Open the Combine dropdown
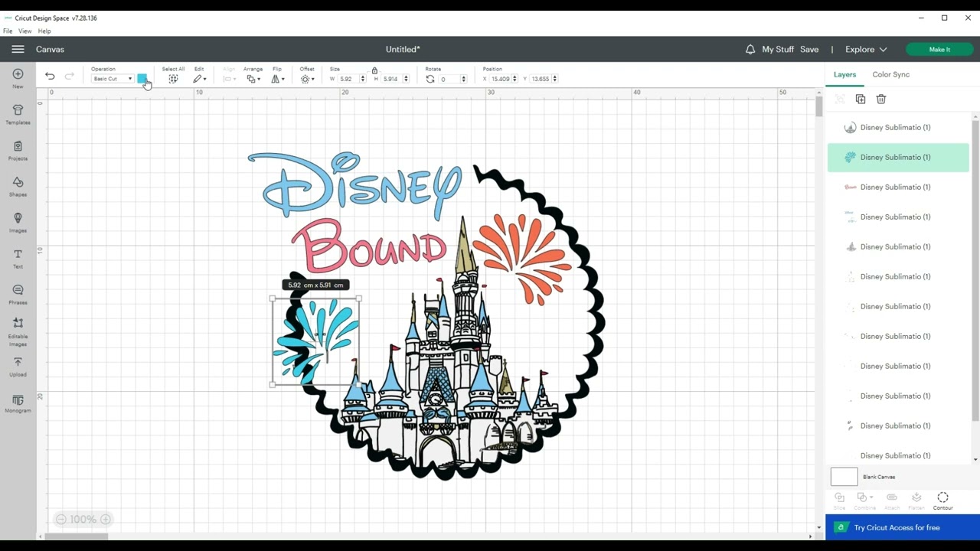Screen dimensions: 980x551 point(865,497)
